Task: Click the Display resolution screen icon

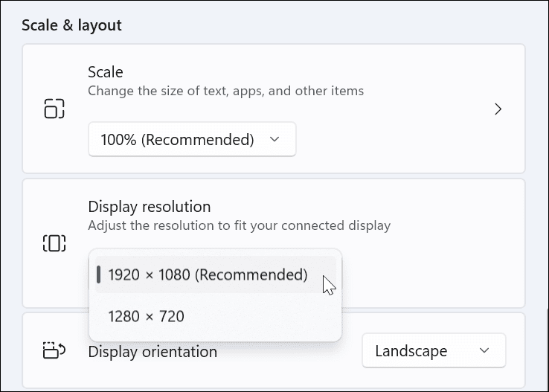Action: point(54,243)
